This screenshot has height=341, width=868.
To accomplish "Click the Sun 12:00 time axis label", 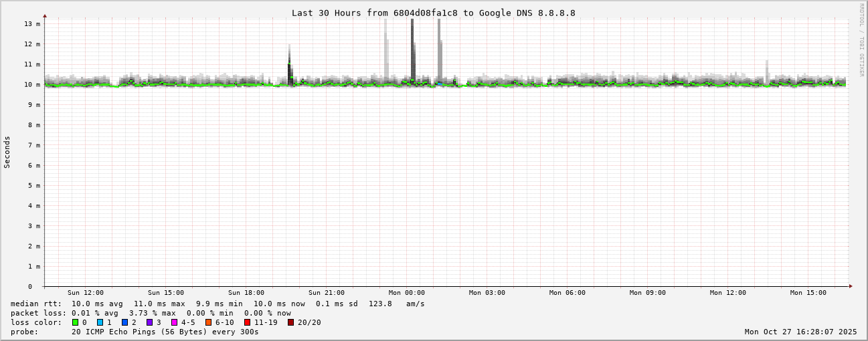I will 86,293.
